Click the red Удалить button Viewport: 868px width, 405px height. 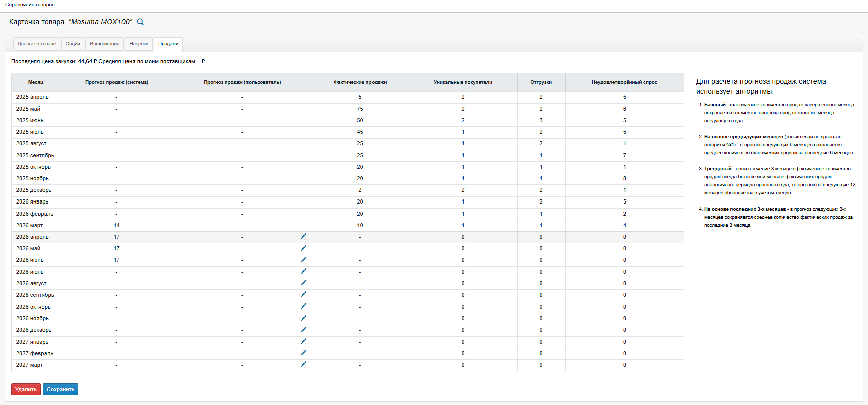pyautogui.click(x=26, y=389)
